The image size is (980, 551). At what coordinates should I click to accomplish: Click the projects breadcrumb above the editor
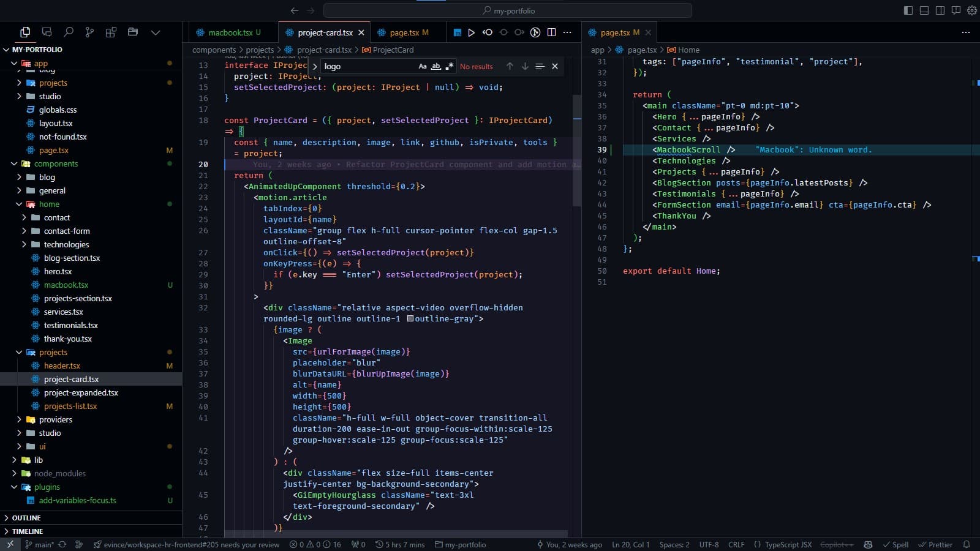click(x=260, y=50)
